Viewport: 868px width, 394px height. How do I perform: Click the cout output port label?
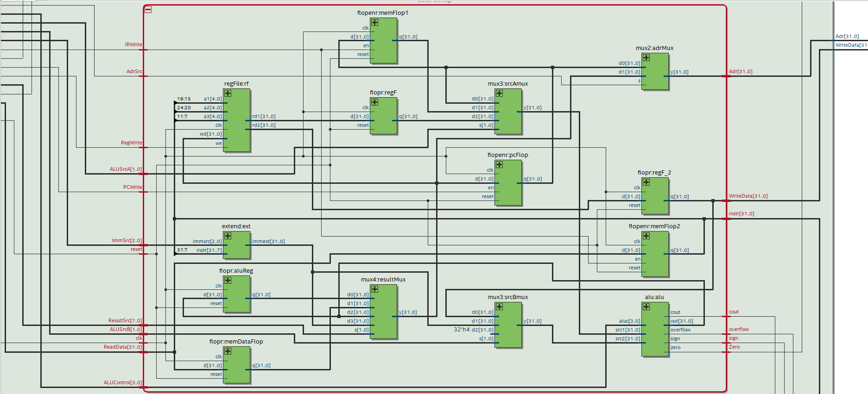tap(734, 312)
